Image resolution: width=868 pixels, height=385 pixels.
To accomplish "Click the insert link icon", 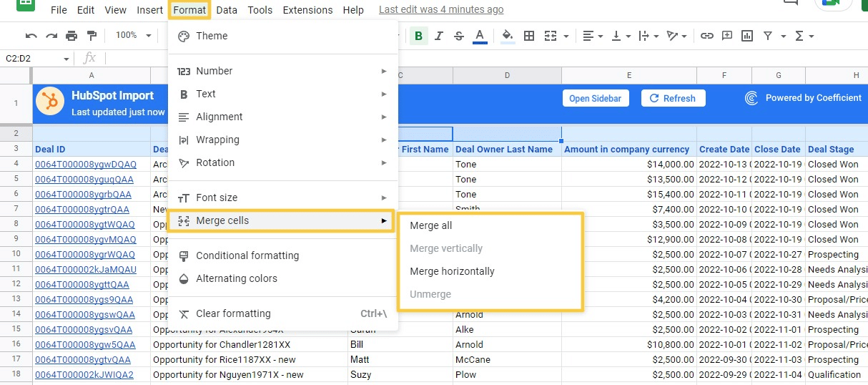I will [706, 36].
